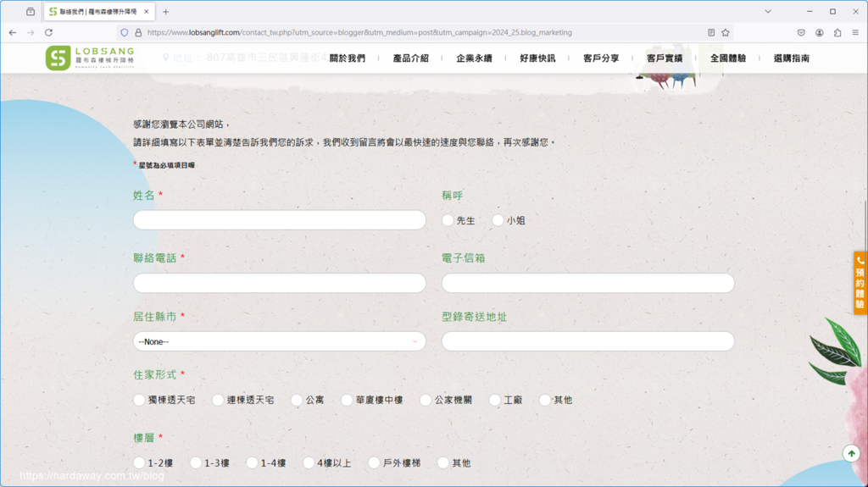The height and width of the screenshot is (487, 868).
Task: Open 全國體驗 navigation menu
Action: click(x=728, y=58)
